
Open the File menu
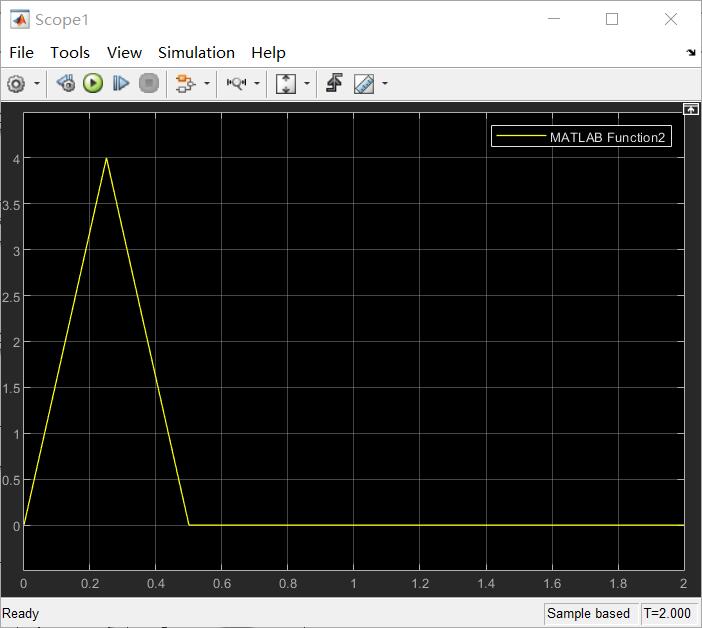pyautogui.click(x=21, y=53)
